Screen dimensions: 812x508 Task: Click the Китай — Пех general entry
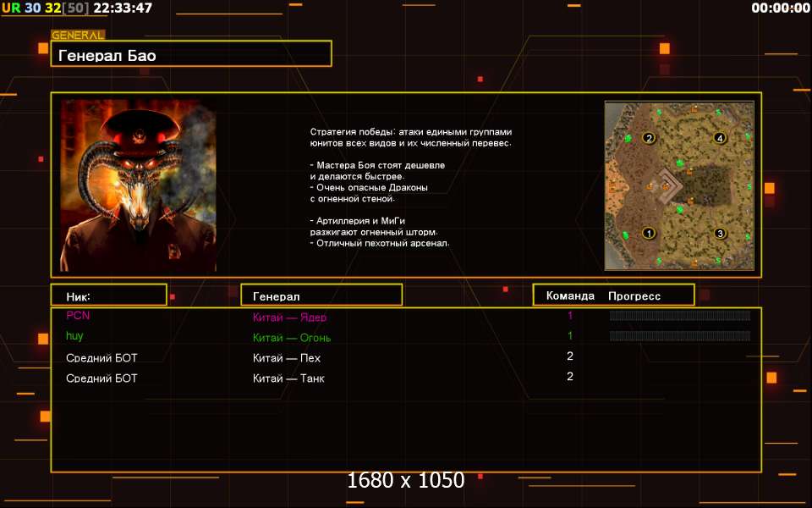287,358
